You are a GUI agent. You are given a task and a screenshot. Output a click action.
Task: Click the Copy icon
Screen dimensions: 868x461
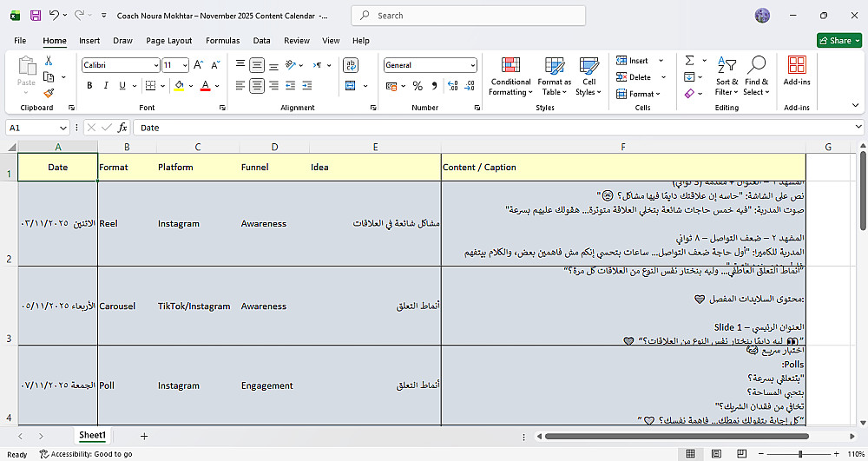pyautogui.click(x=49, y=77)
